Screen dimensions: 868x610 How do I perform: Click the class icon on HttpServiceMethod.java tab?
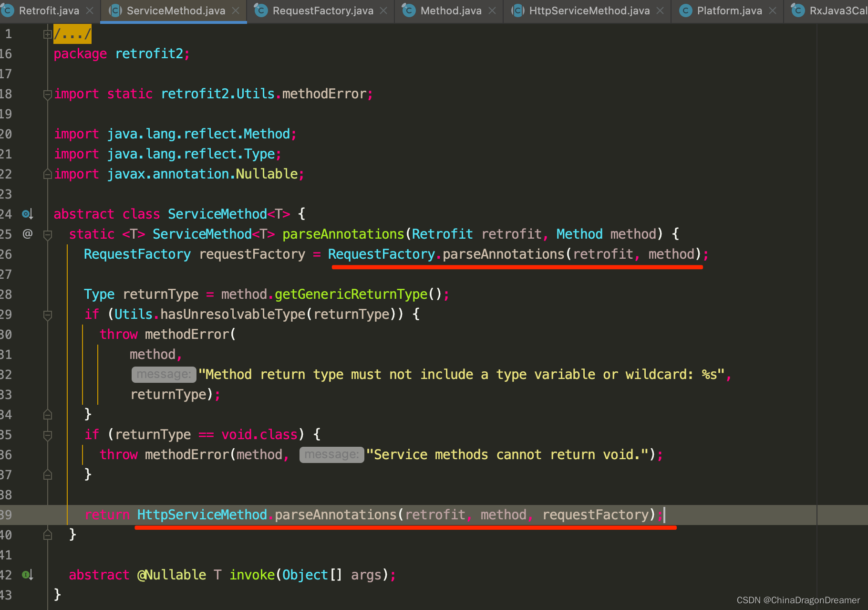coord(518,11)
